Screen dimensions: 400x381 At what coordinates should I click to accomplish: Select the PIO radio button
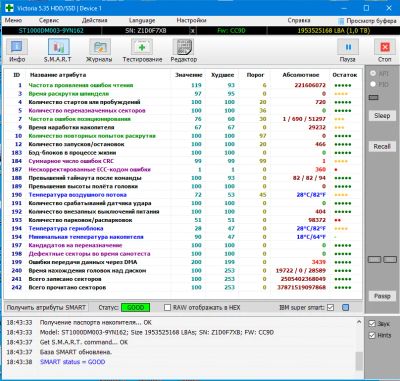(x=373, y=84)
